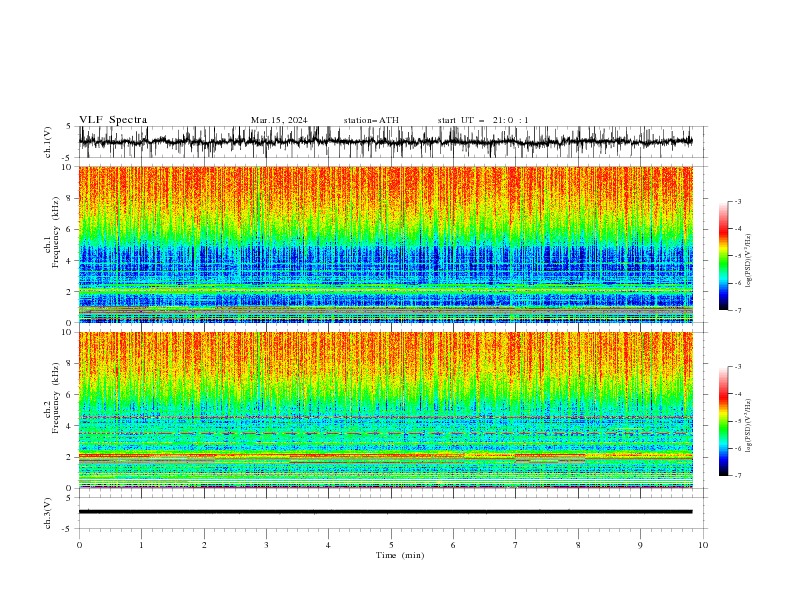
Task: Click the ch.1 Frequency (kHz) axis label
Action: pyautogui.click(x=52, y=232)
